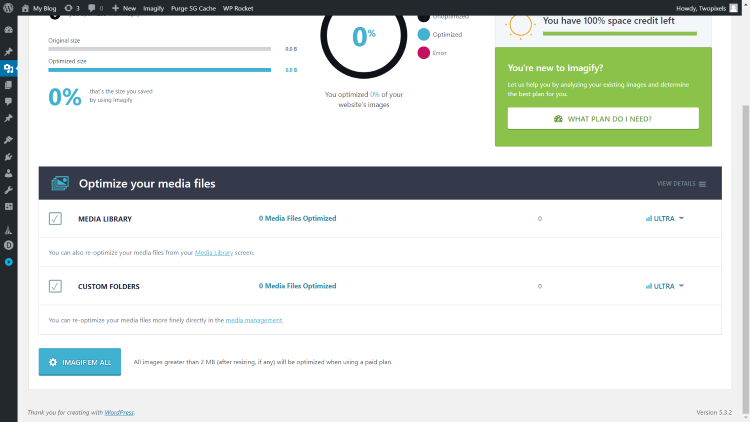Click What Plan Do I Need button

[x=603, y=118]
